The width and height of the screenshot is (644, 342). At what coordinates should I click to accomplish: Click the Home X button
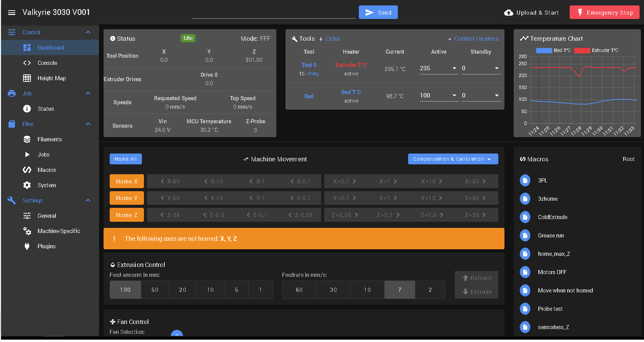(127, 181)
